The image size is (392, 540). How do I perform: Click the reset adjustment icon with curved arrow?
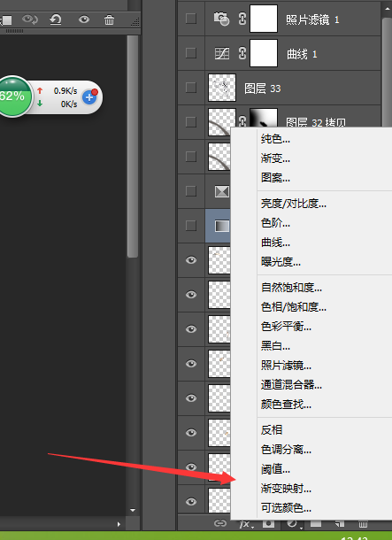click(56, 19)
